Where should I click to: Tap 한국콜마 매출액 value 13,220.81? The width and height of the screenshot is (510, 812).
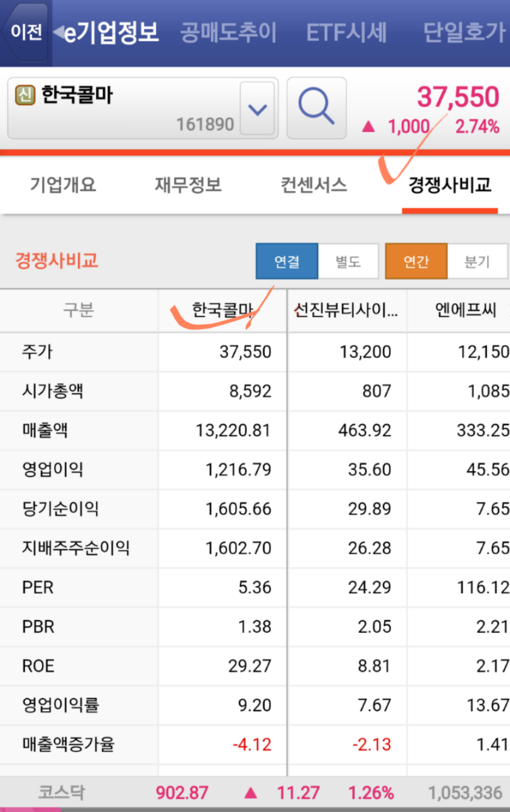233,430
